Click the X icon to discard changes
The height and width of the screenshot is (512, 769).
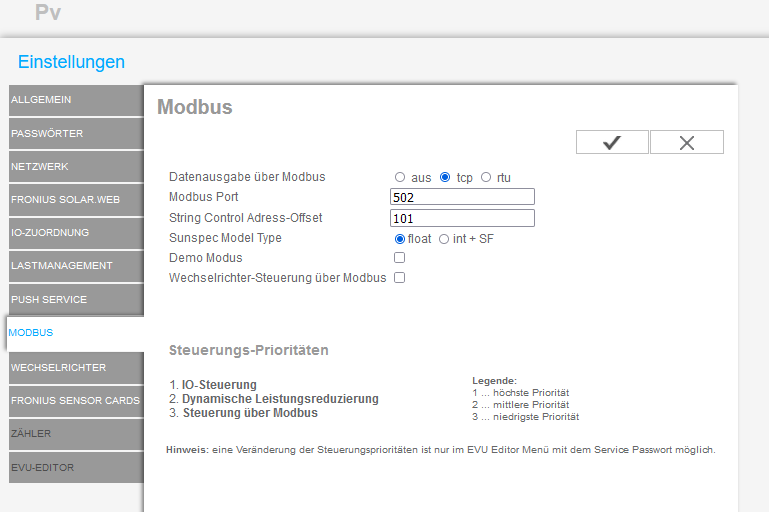click(x=687, y=142)
